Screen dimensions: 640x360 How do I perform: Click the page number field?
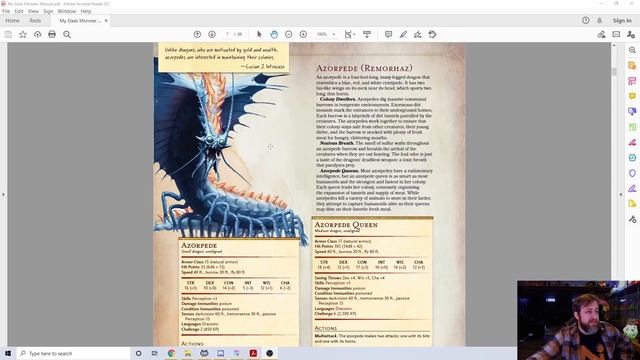pyautogui.click(x=227, y=35)
